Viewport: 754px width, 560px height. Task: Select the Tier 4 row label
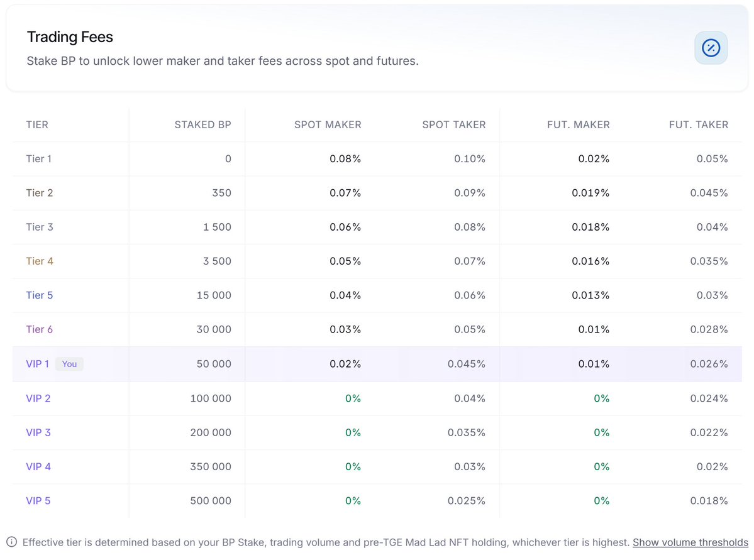coord(40,261)
